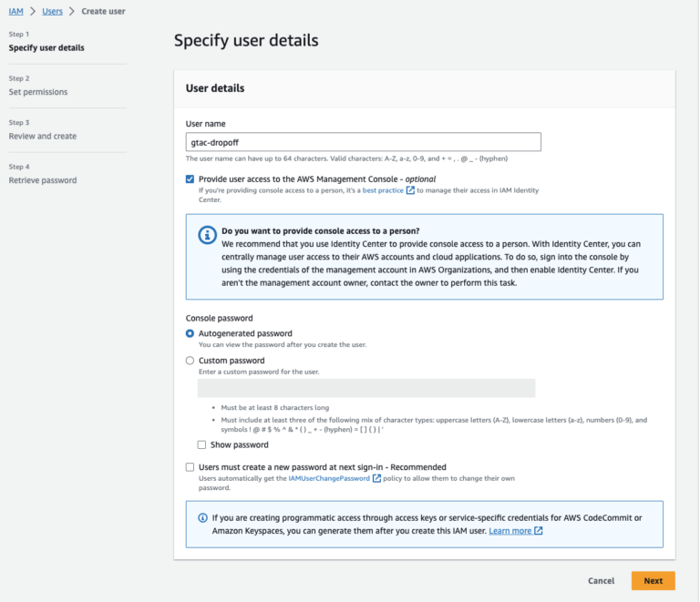Open the Learn more link
This screenshot has width=700, height=602.
click(510, 531)
